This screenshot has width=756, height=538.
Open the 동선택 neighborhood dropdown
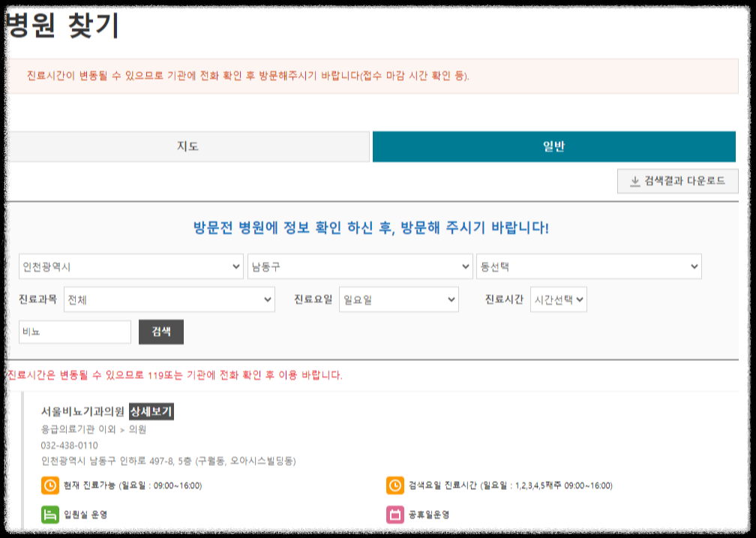pyautogui.click(x=589, y=266)
